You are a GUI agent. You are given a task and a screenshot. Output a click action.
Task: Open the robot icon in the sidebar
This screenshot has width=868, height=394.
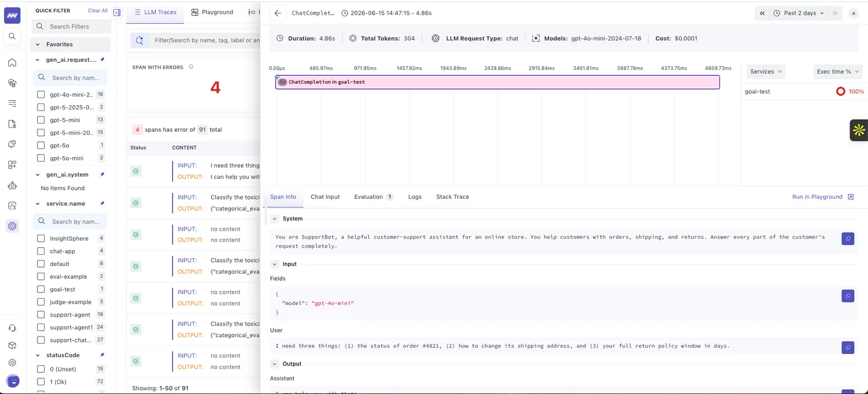click(x=12, y=185)
